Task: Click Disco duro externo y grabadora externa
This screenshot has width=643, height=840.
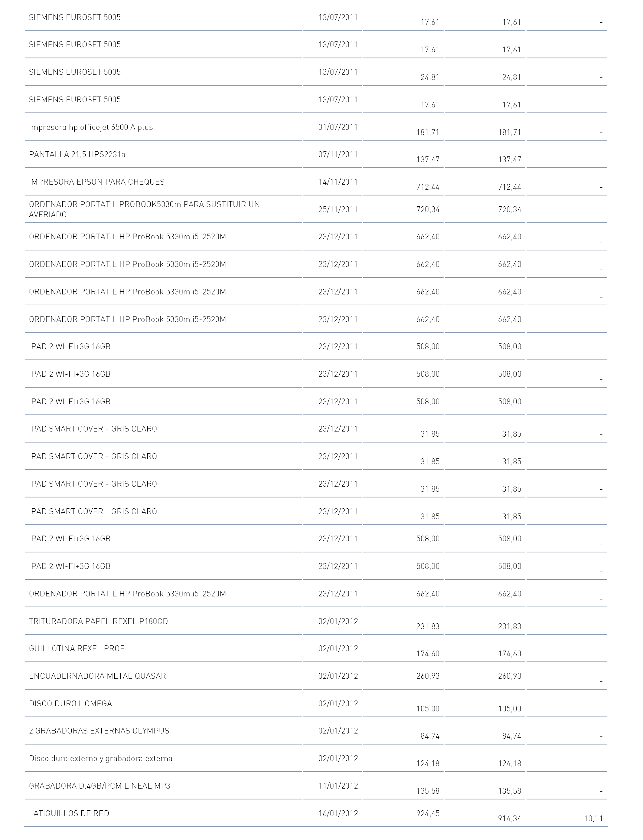Action: pos(101,758)
